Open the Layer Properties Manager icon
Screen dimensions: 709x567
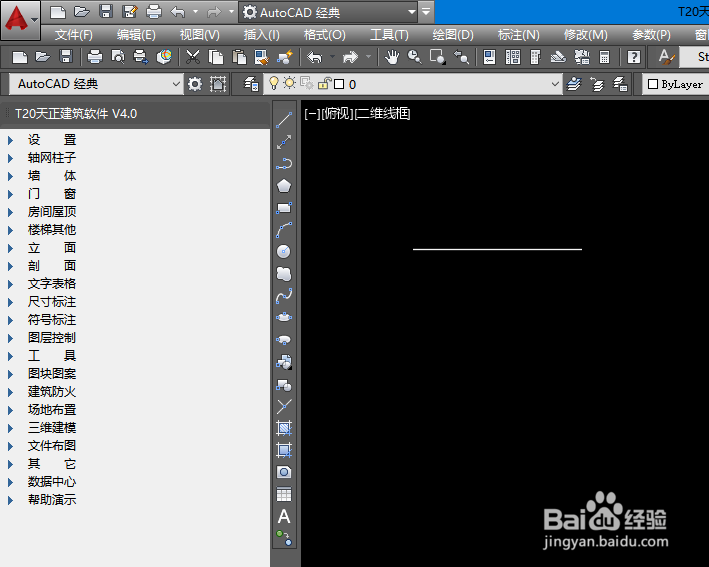tap(251, 84)
